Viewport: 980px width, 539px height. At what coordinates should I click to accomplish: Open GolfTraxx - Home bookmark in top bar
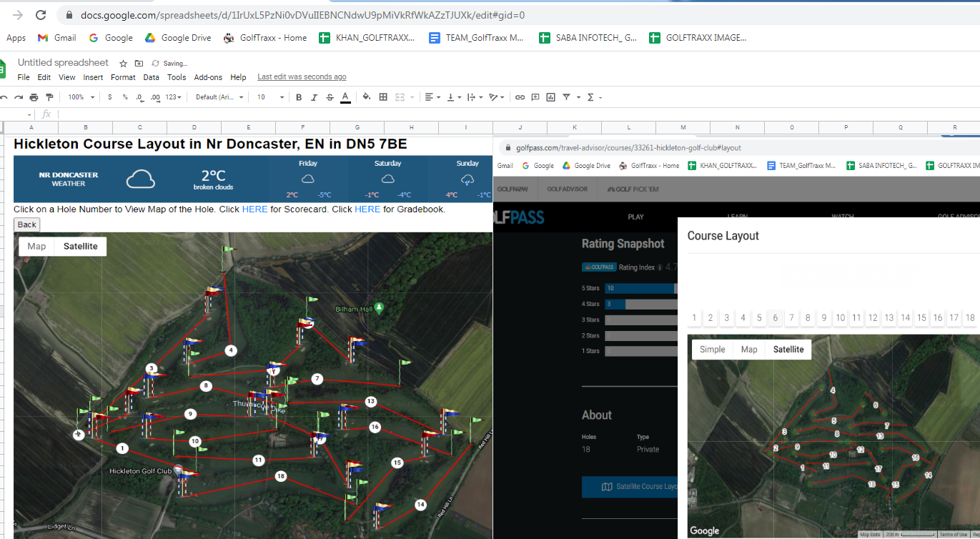[x=265, y=38]
